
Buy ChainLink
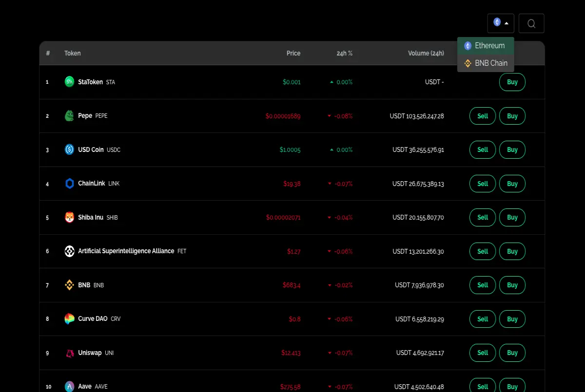pos(512,184)
